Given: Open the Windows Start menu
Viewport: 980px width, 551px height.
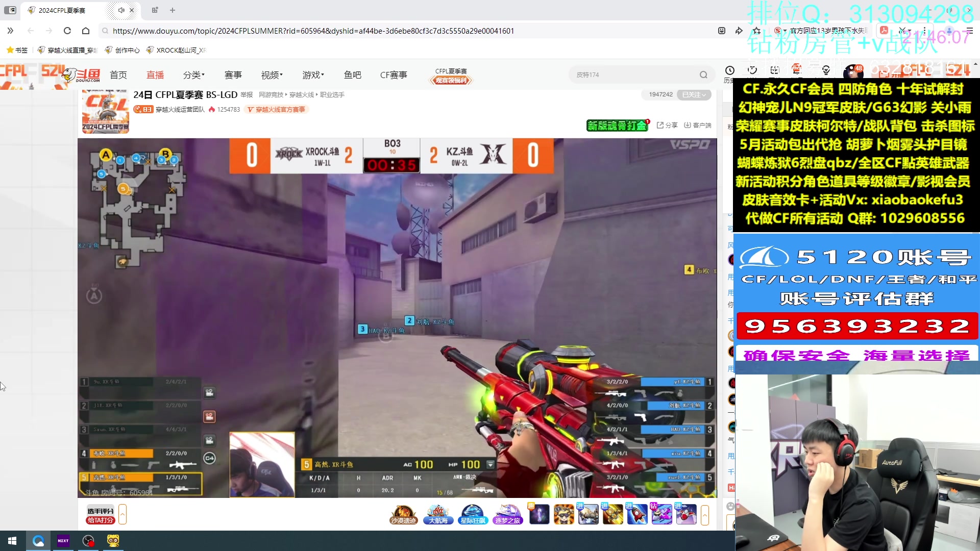Looking at the screenshot, I should pos(12,541).
